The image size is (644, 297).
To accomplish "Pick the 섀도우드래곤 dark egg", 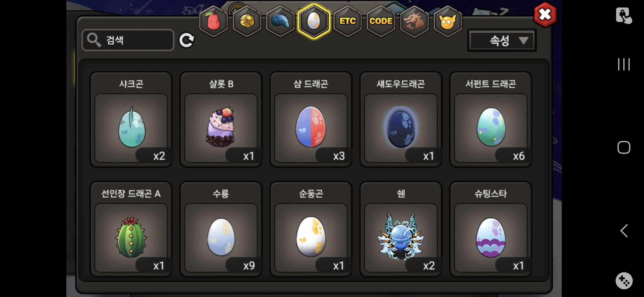I will coord(401,119).
